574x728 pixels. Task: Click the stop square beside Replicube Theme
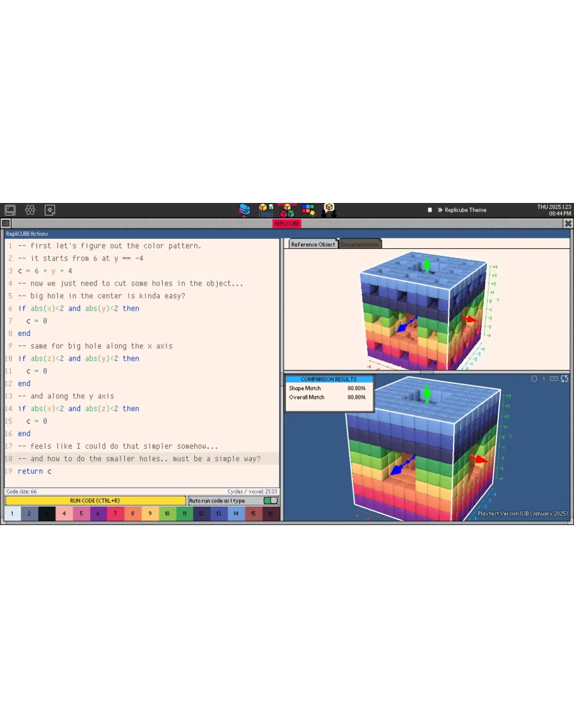tap(430, 210)
